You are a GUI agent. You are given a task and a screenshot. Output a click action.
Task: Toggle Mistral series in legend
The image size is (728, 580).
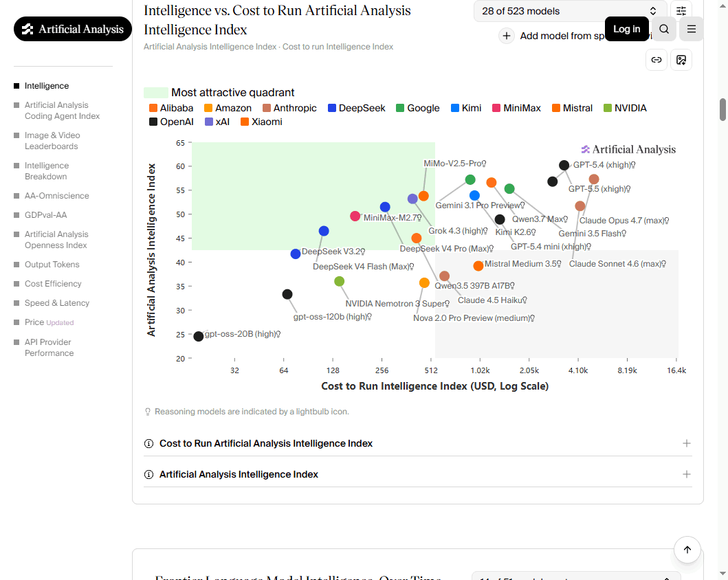[x=572, y=108]
